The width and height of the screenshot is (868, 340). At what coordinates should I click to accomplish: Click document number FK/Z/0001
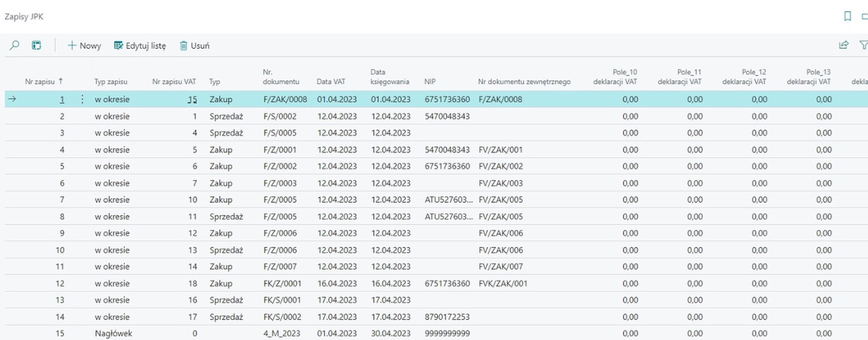click(282, 283)
